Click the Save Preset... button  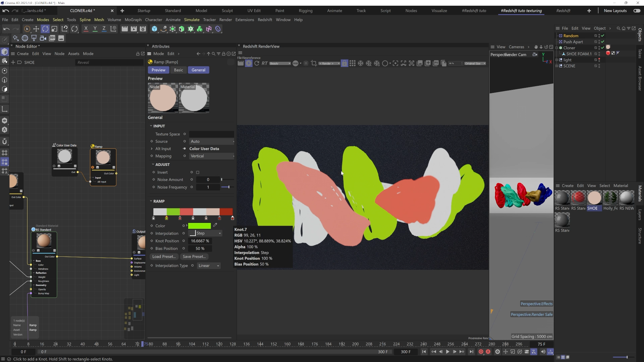(x=194, y=257)
